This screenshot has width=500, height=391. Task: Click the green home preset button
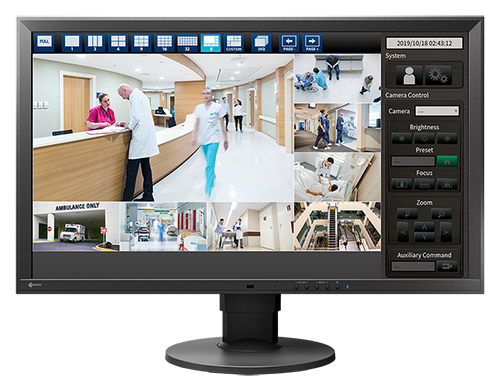(x=447, y=161)
